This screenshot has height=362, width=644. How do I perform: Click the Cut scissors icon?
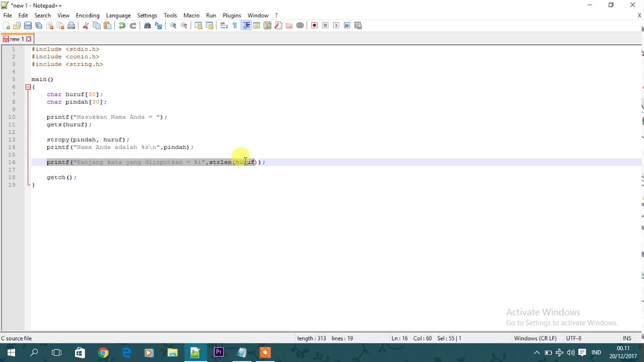tap(86, 26)
